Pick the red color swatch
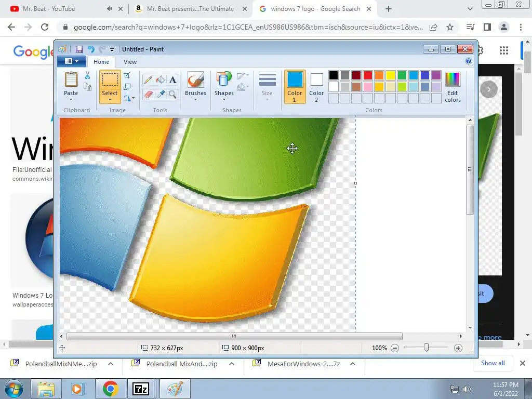This screenshot has width=532, height=399. click(368, 75)
